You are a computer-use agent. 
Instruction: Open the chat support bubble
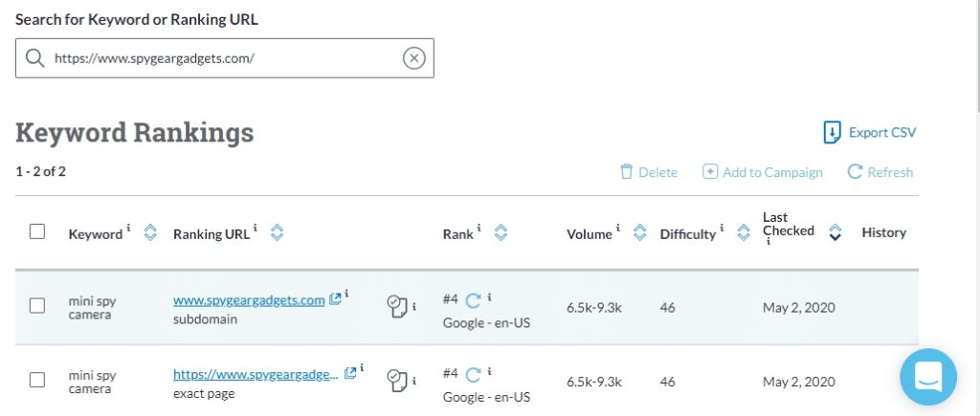click(x=927, y=376)
